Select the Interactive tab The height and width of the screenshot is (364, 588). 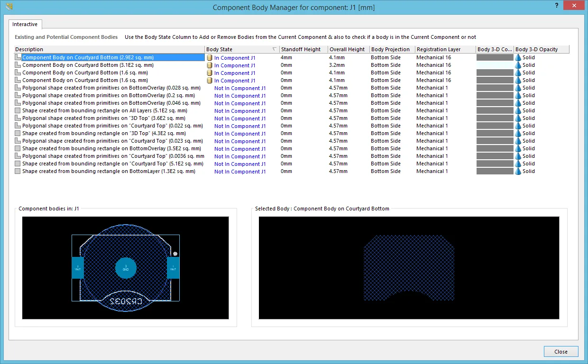pyautogui.click(x=25, y=24)
